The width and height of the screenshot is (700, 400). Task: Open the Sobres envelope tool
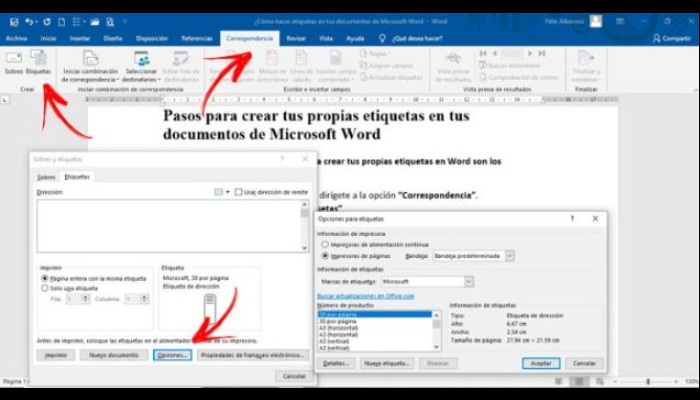14,62
